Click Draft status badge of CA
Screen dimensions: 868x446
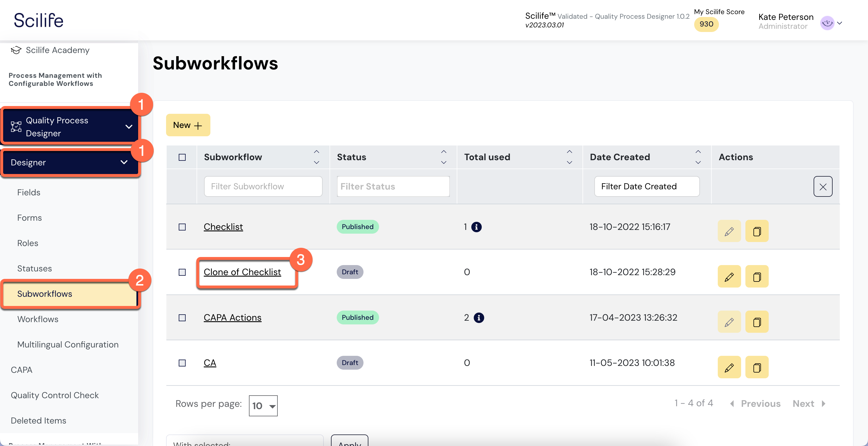(x=349, y=363)
